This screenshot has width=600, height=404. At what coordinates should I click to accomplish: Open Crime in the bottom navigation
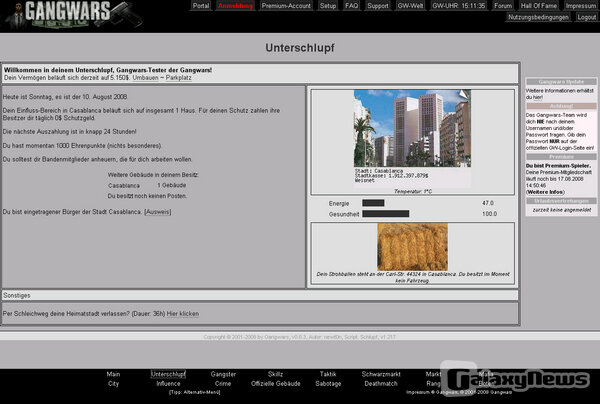pyautogui.click(x=223, y=384)
